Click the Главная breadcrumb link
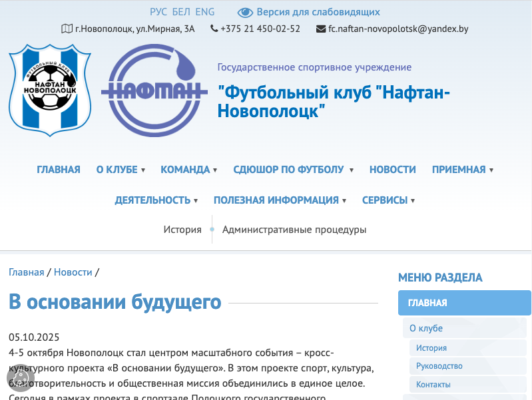 [x=27, y=272]
